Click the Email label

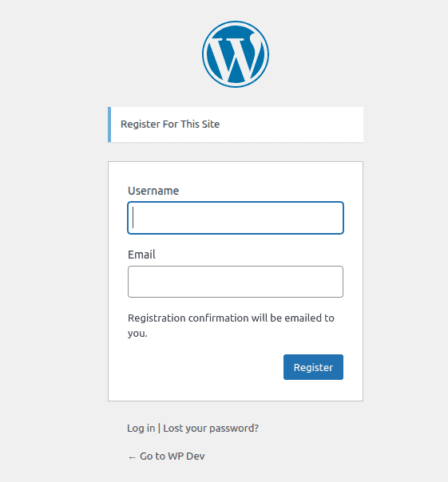[x=141, y=255]
